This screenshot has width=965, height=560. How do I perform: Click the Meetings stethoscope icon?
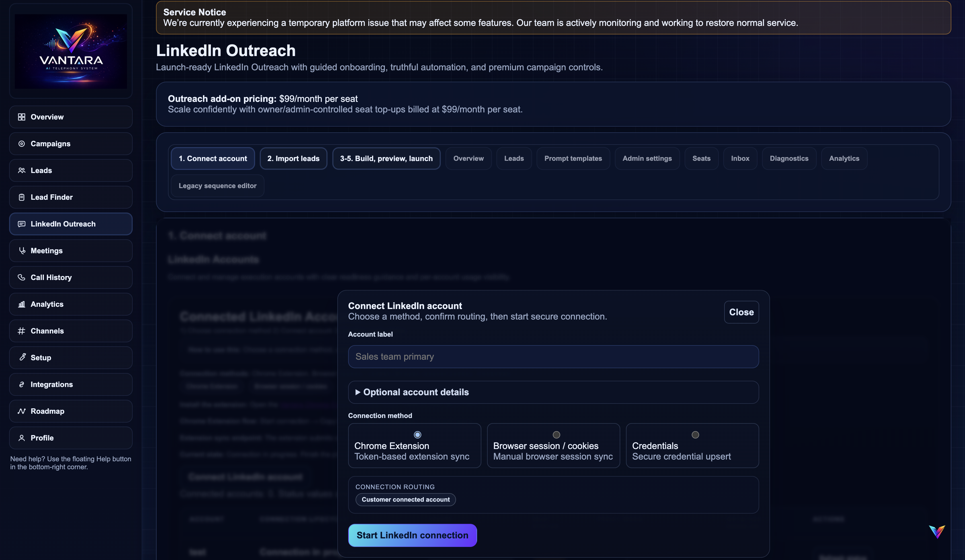(22, 251)
